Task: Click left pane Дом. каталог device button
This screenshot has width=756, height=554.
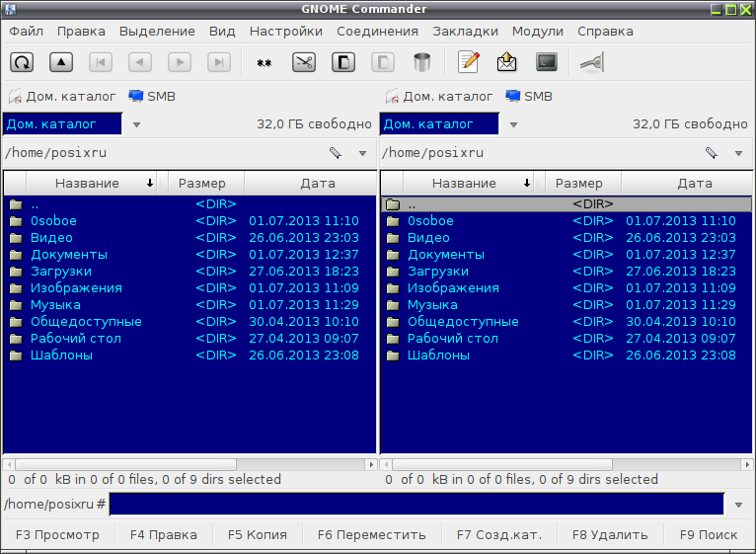Action: 62,97
